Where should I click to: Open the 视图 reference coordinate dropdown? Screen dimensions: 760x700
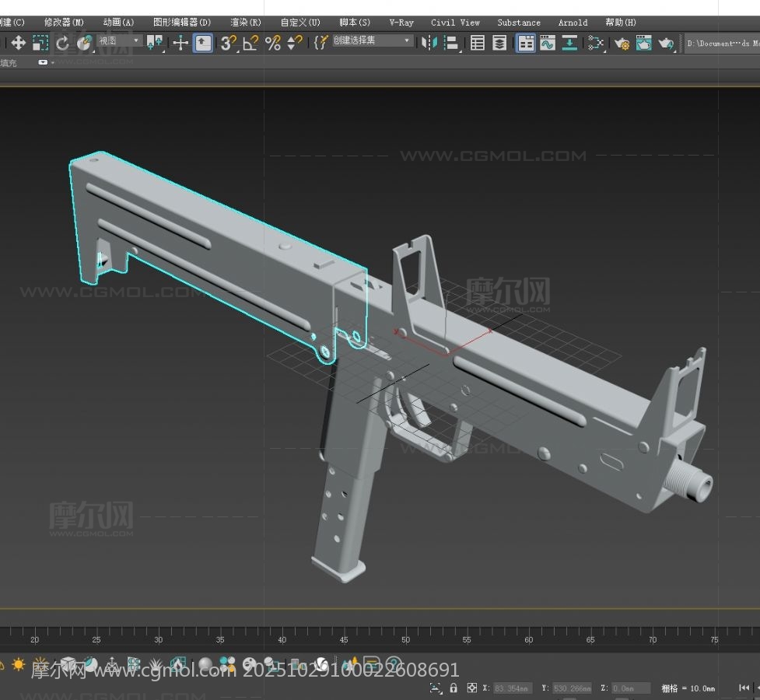(119, 40)
